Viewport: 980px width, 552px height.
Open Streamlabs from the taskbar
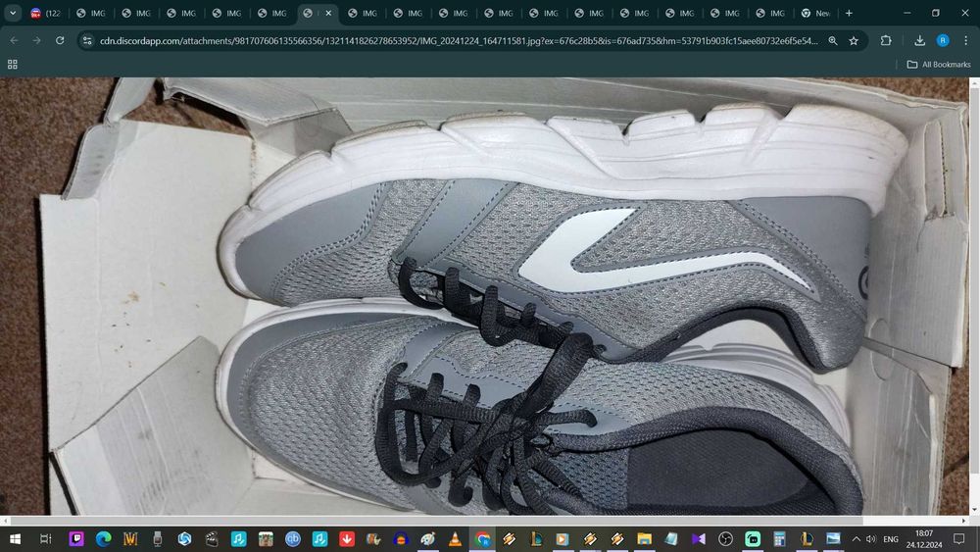pos(753,539)
